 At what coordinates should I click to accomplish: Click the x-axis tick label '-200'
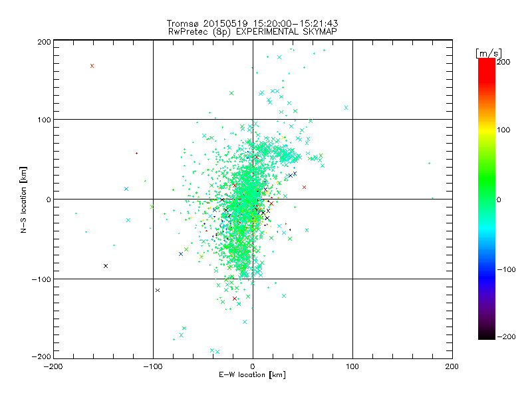click(x=53, y=366)
